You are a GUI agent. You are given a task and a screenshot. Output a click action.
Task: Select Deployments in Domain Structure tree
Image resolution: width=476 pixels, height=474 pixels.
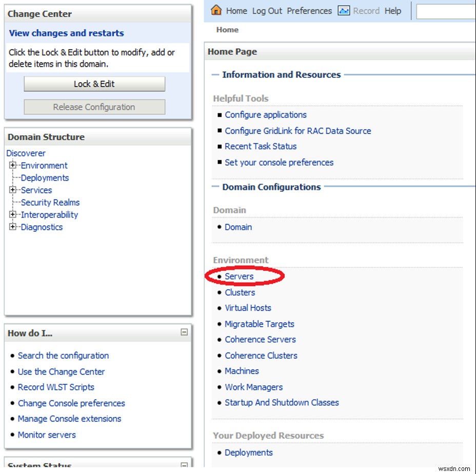(45, 177)
